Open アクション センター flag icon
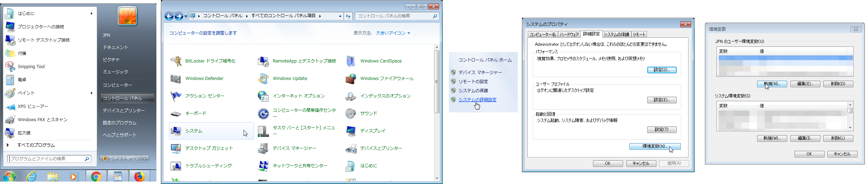This screenshot has height=184, width=868. 176,96
